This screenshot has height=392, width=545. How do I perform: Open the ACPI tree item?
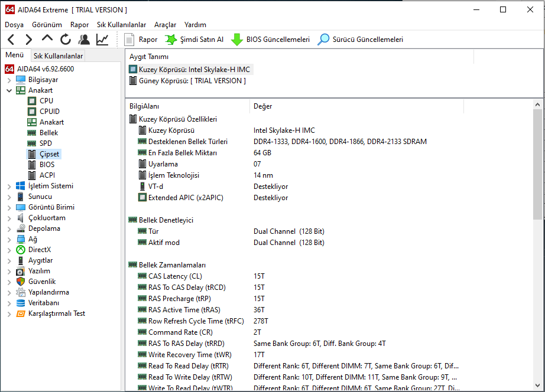[x=47, y=175]
